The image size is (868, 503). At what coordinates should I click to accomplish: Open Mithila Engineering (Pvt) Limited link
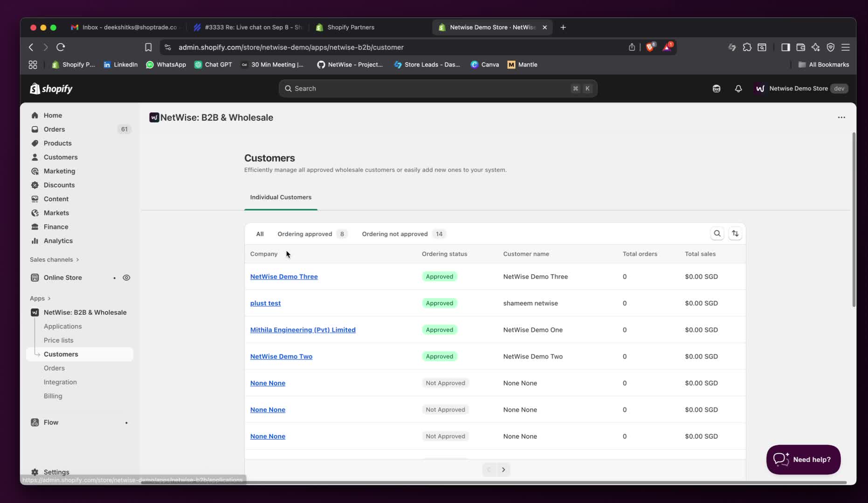click(x=303, y=330)
